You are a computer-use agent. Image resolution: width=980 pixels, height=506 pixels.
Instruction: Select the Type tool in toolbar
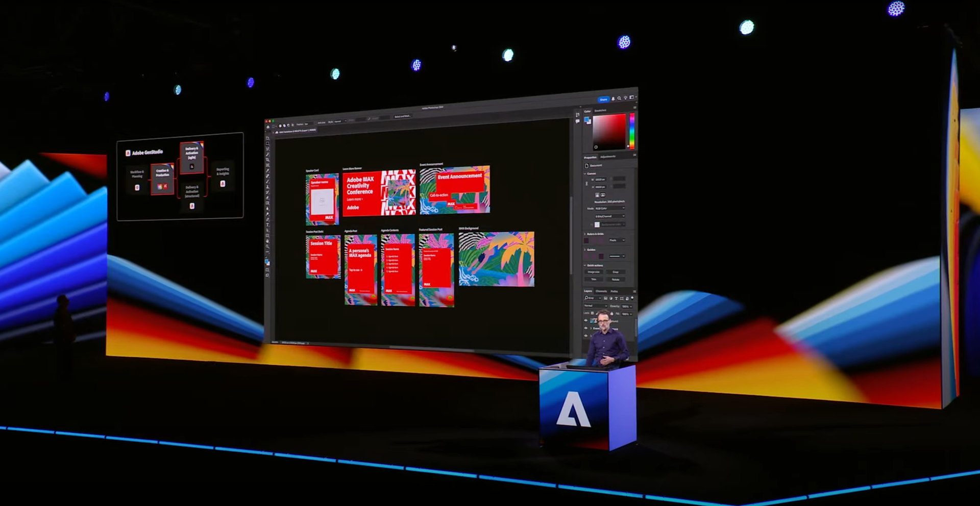click(267, 224)
